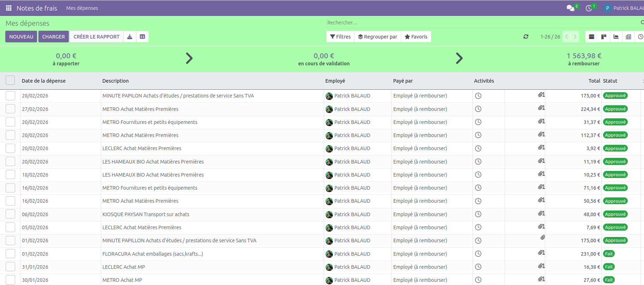Switch to graph chart view
The image size is (644, 285).
tap(616, 37)
